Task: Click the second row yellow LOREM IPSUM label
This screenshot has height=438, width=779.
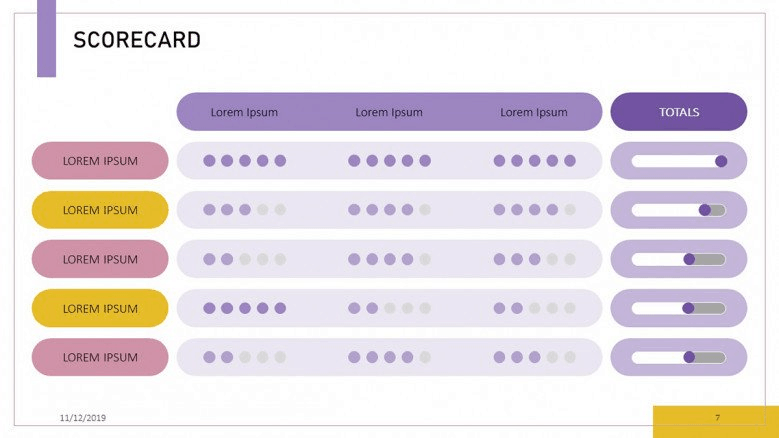Action: pyautogui.click(x=100, y=210)
